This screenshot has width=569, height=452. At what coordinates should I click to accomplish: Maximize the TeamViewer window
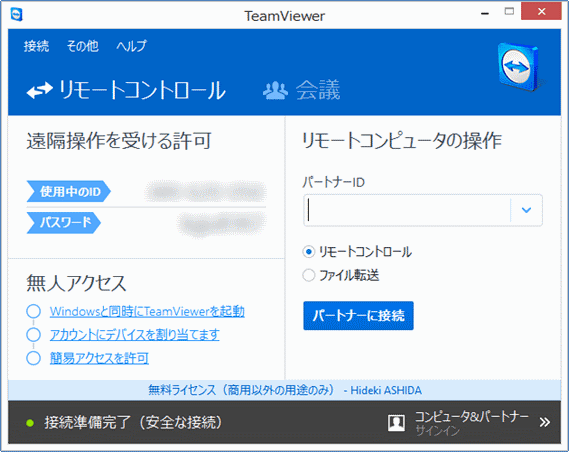(x=509, y=12)
